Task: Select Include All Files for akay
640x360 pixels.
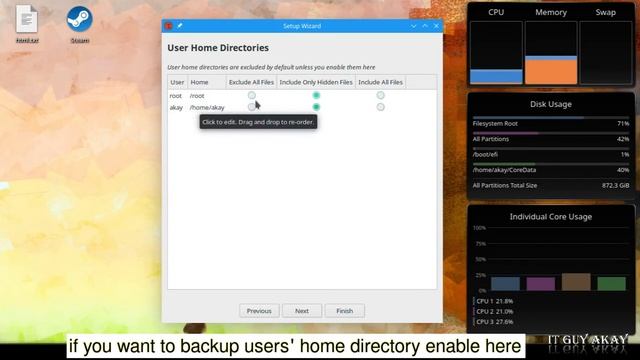Action: (x=380, y=107)
